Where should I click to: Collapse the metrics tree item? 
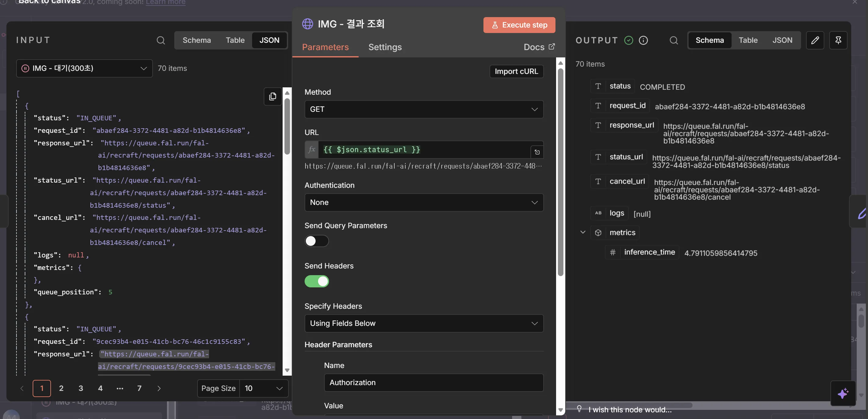coord(583,232)
